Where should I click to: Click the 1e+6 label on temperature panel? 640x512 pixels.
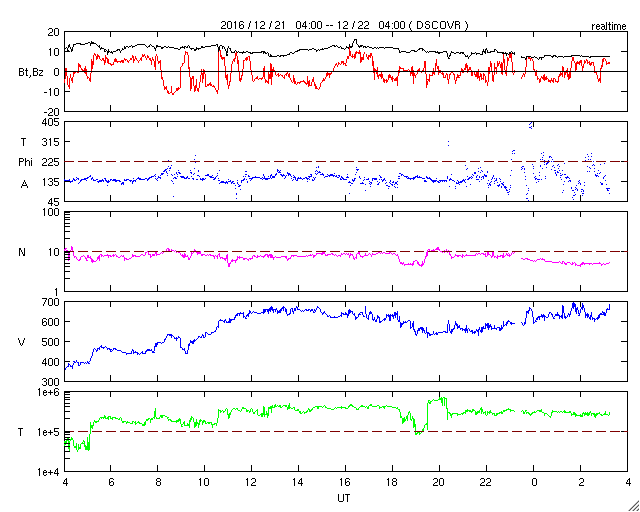point(51,392)
